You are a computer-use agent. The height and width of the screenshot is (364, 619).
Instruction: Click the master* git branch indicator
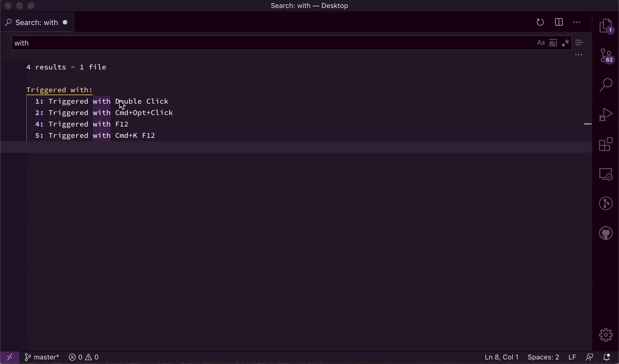pyautogui.click(x=42, y=357)
